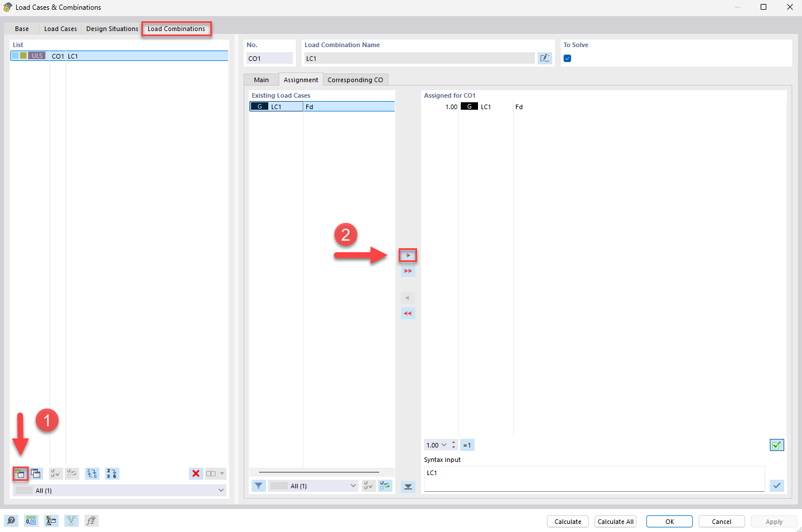Assign LC1 using the single right arrow

click(x=408, y=255)
